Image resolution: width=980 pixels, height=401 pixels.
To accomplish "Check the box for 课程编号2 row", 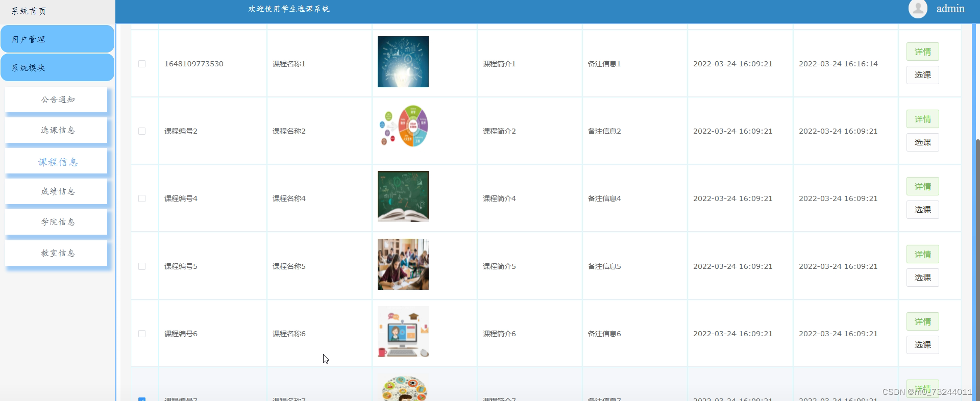I will [x=142, y=131].
